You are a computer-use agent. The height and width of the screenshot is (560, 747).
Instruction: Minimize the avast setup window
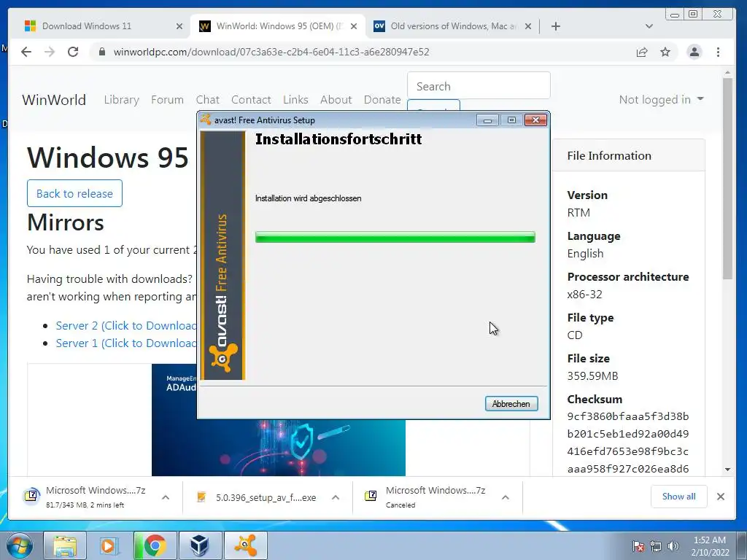click(x=487, y=120)
